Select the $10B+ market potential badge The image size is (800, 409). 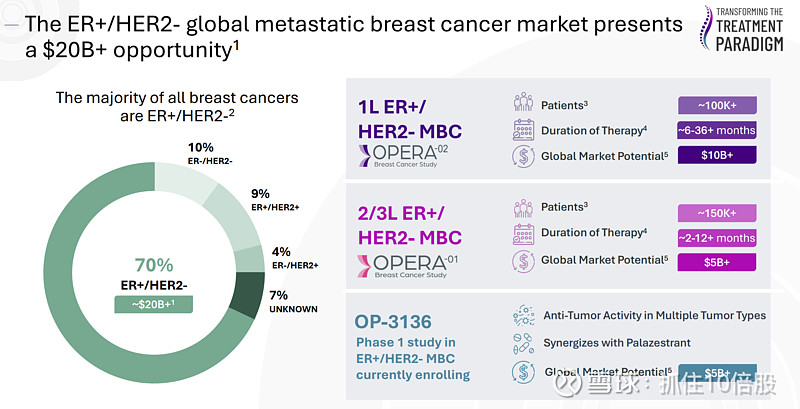(716, 156)
